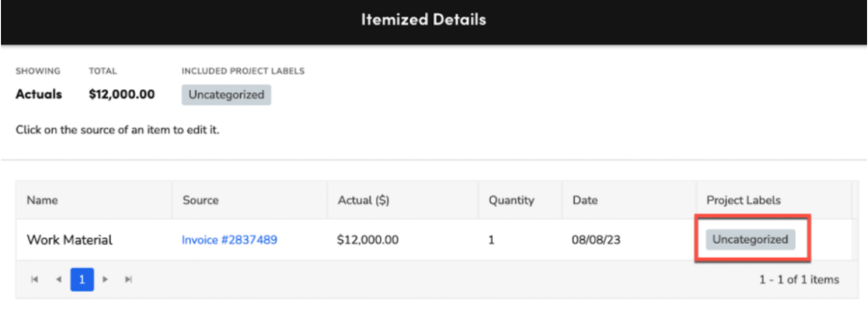Sort by the Project Labels column header

tap(743, 200)
